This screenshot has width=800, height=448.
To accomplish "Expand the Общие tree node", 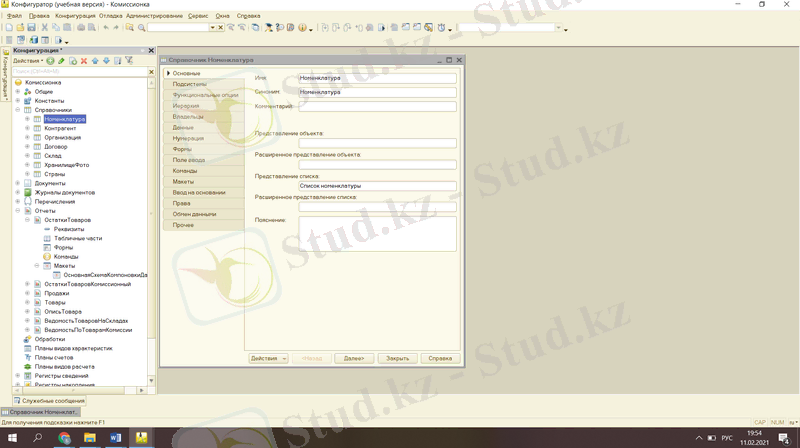I will [x=18, y=92].
